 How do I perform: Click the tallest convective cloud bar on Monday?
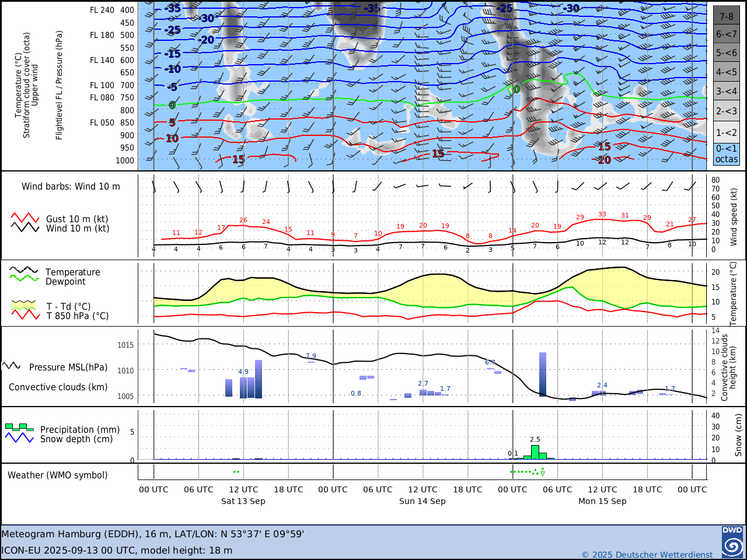(543, 374)
